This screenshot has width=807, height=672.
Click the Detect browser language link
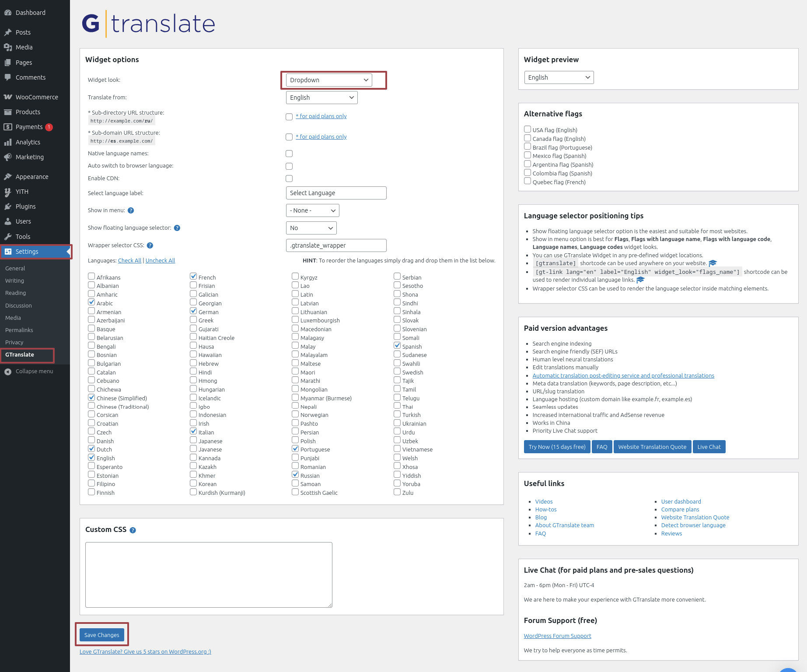pos(693,525)
